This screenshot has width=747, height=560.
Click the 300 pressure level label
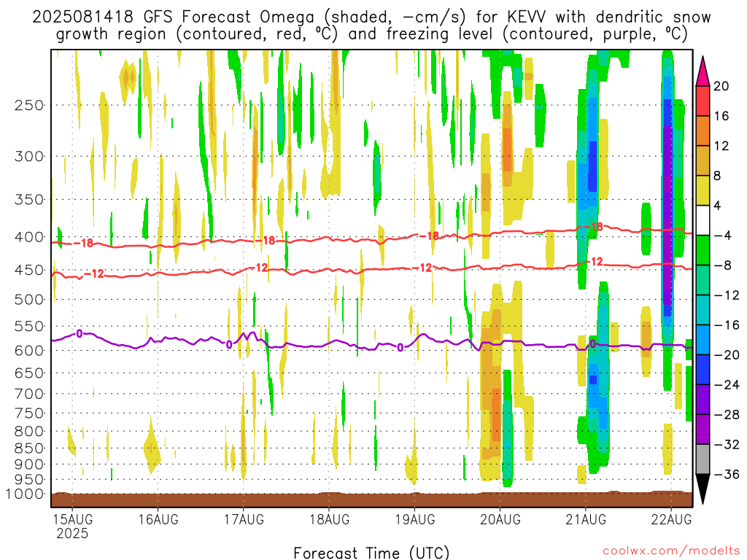coord(29,156)
